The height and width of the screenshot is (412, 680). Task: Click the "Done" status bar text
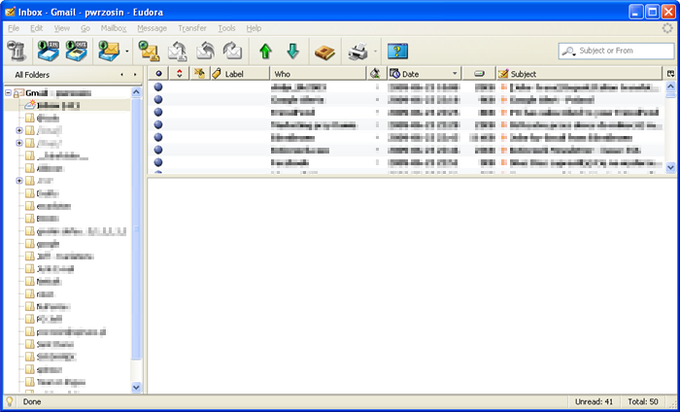[32, 402]
